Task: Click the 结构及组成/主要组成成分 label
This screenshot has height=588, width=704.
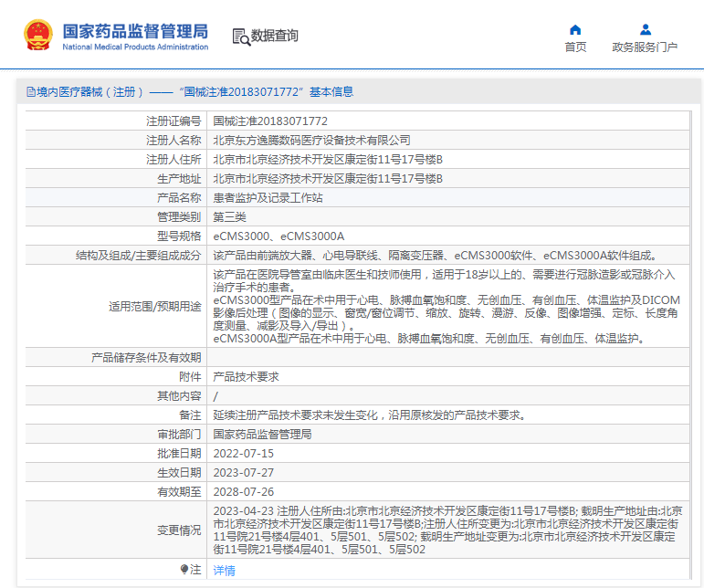Action: tap(138, 256)
